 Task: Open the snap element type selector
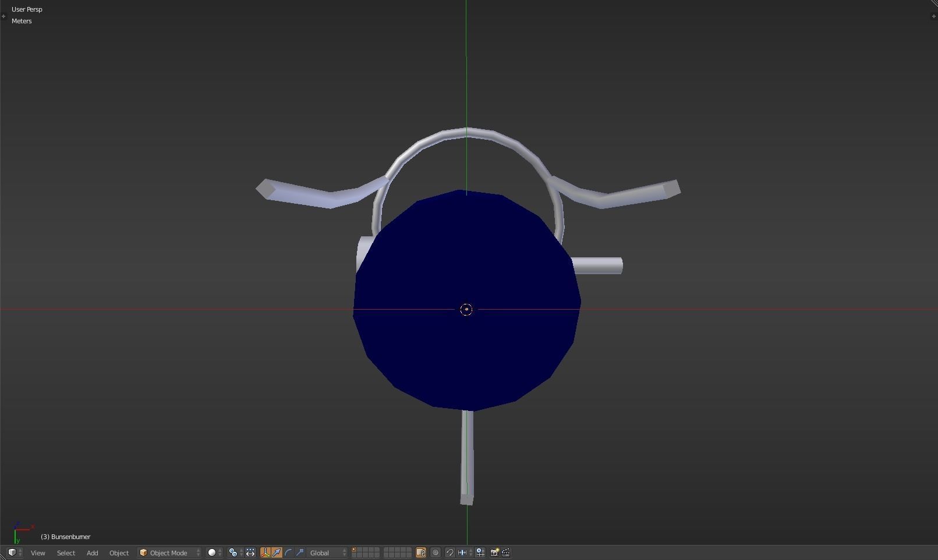[x=465, y=553]
